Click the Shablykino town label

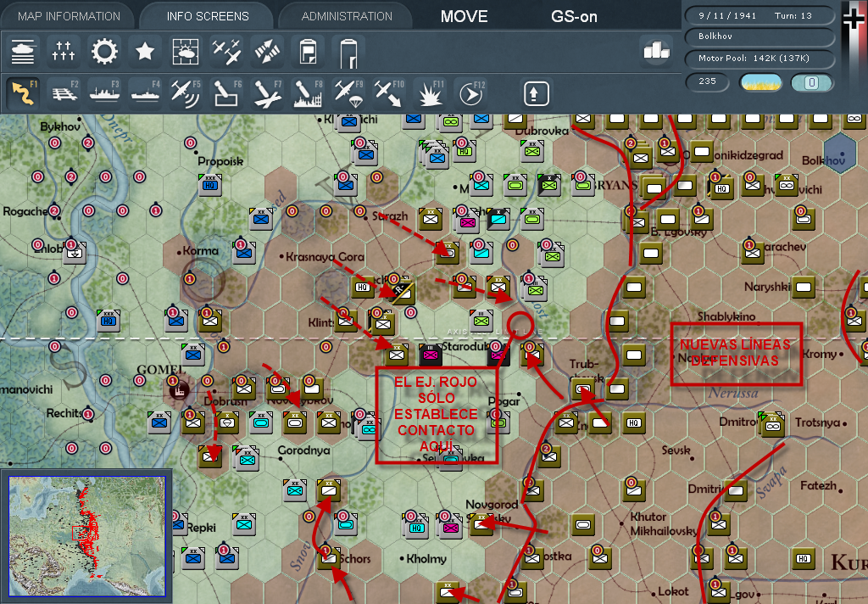[726, 316]
